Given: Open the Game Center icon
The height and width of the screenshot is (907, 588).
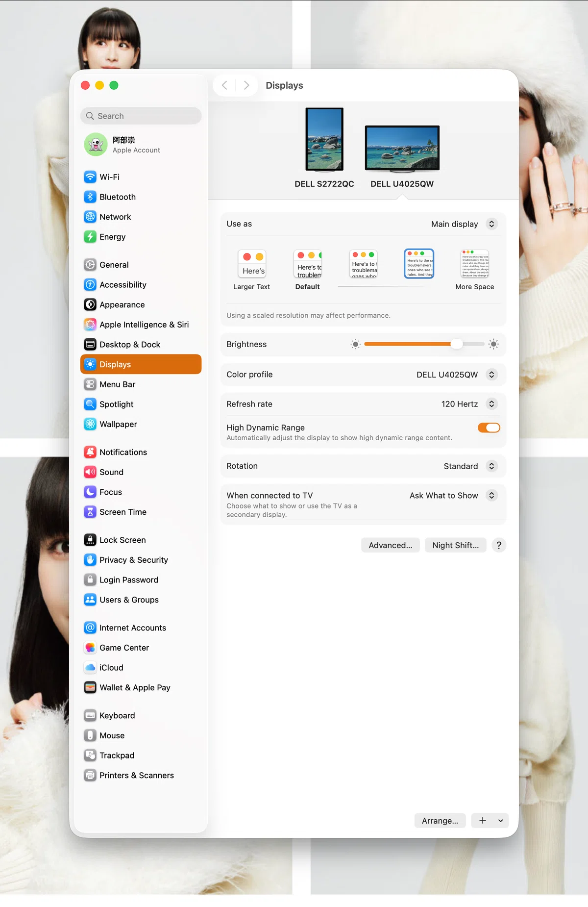Looking at the screenshot, I should 90,648.
